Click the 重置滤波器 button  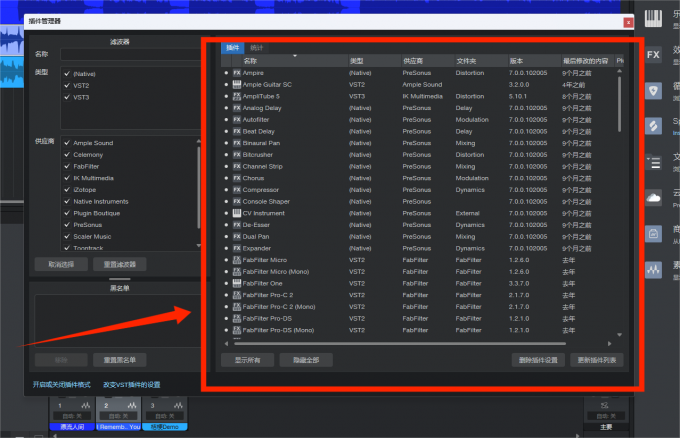(x=120, y=264)
